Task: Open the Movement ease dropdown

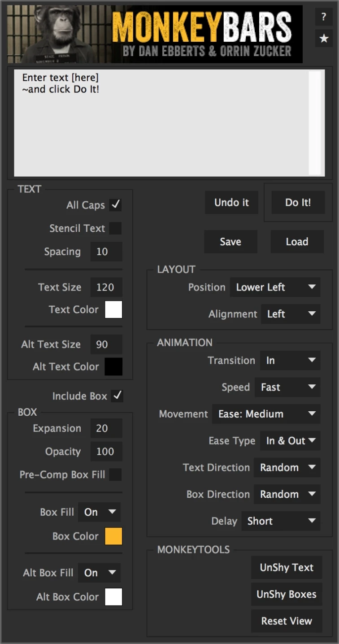Action: click(266, 414)
